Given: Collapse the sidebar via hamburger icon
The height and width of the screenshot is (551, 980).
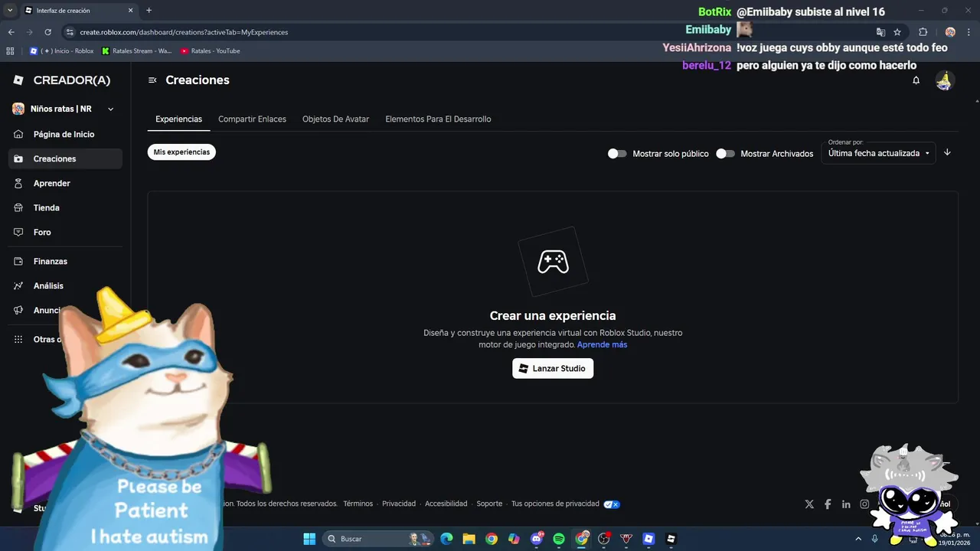Looking at the screenshot, I should point(152,80).
